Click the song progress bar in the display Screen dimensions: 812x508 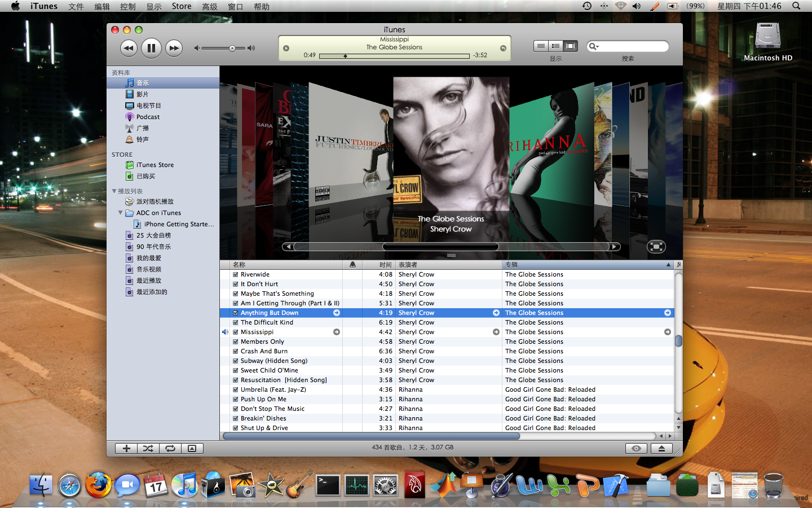[394, 56]
